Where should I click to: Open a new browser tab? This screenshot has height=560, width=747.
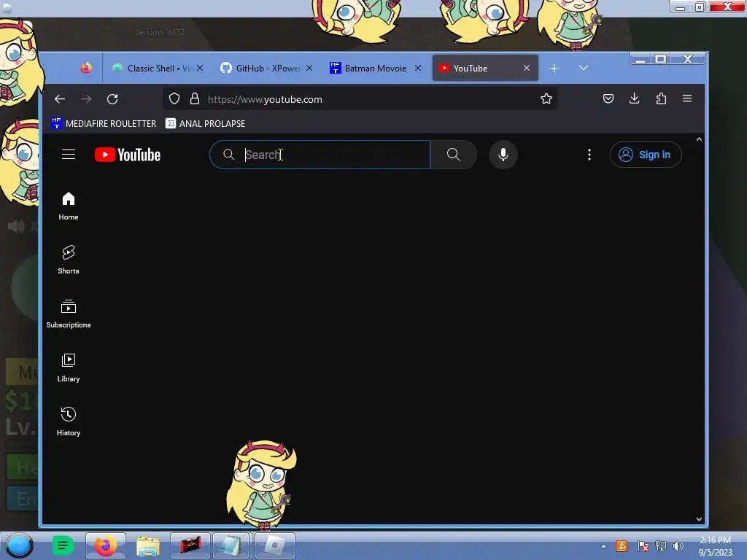point(554,69)
